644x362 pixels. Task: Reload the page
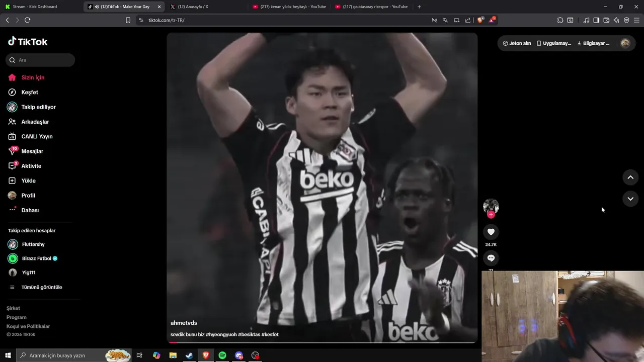(27, 20)
